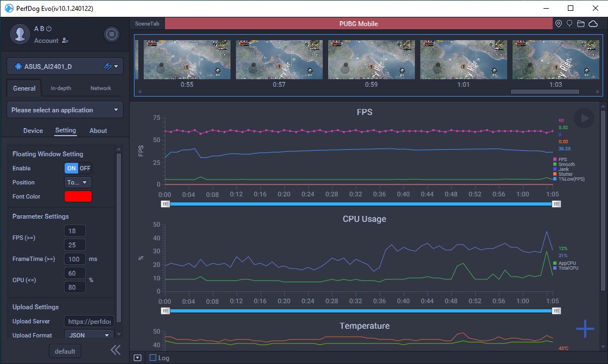
Task: Click right handle of CPU Usage range slider
Action: coord(556,311)
